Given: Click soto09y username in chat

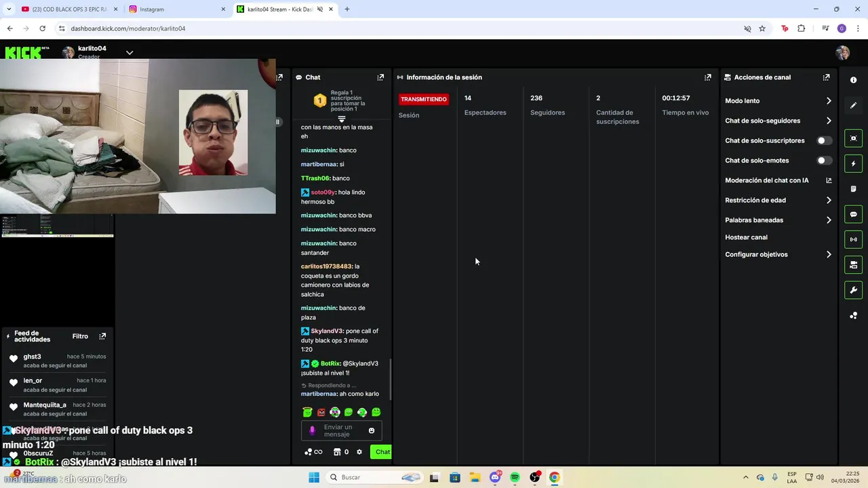Looking at the screenshot, I should pyautogui.click(x=323, y=192).
